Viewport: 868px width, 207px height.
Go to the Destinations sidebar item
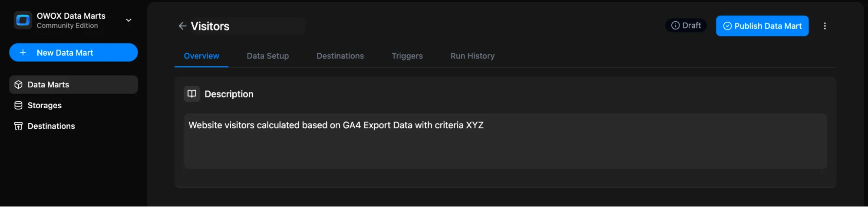(51, 126)
